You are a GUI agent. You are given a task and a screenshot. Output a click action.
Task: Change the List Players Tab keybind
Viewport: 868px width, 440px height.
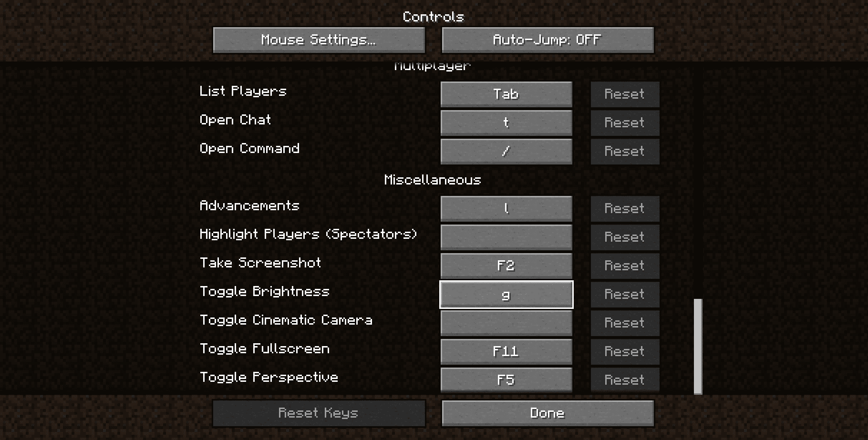(506, 94)
